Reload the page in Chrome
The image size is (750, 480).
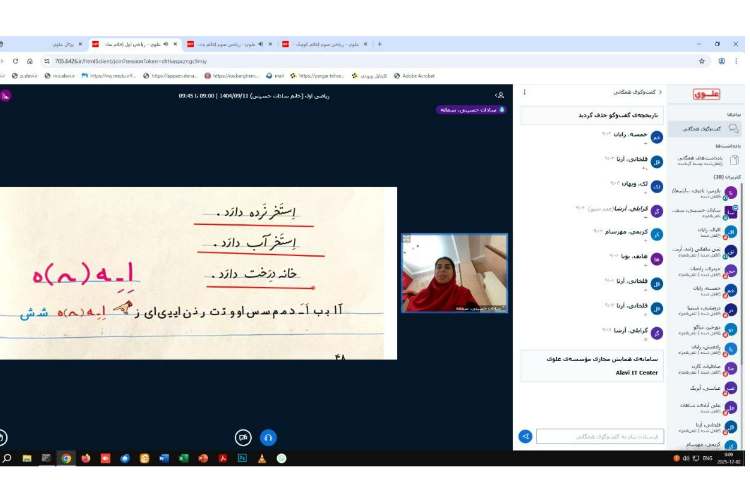coord(15,61)
